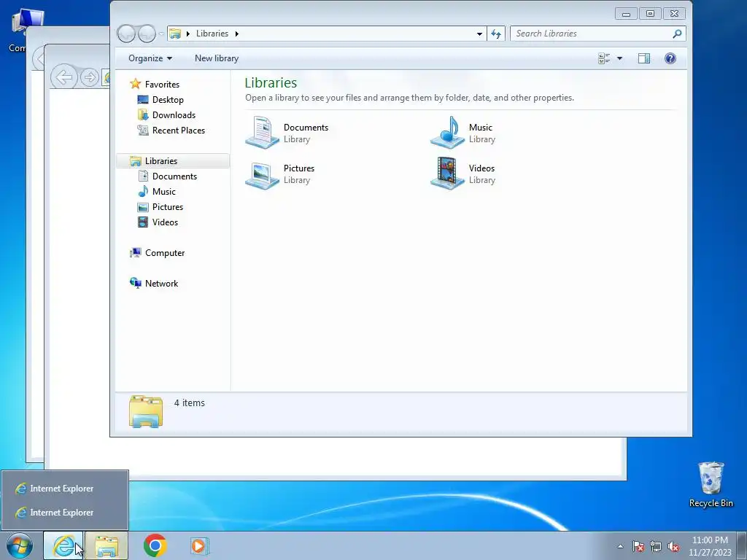Click New library button
747x560 pixels.
[x=217, y=58]
